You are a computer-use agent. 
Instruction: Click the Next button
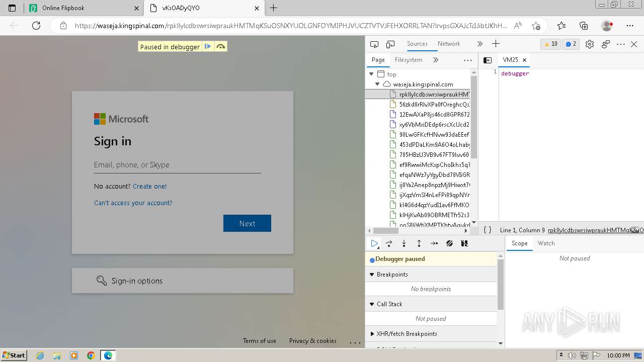coord(247,224)
